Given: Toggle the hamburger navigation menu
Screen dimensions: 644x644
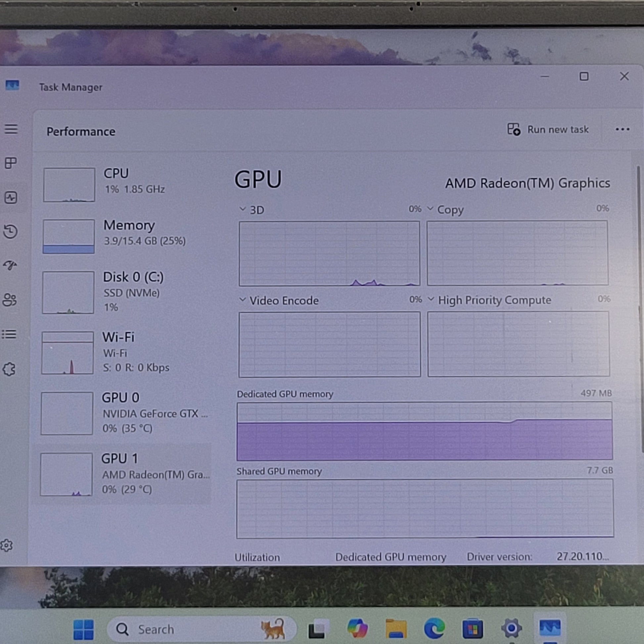Looking at the screenshot, I should (11, 129).
